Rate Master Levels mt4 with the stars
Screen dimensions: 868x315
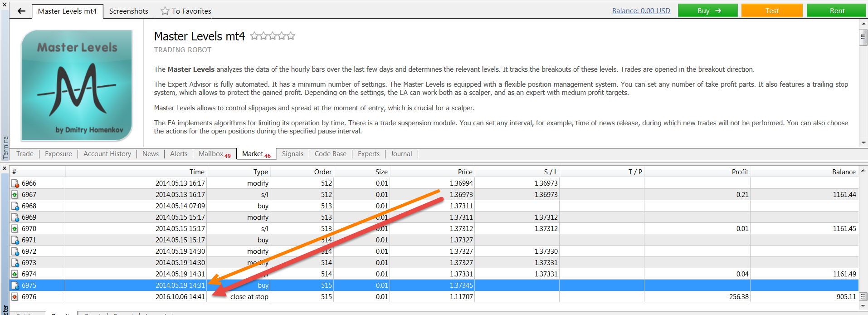[x=273, y=36]
